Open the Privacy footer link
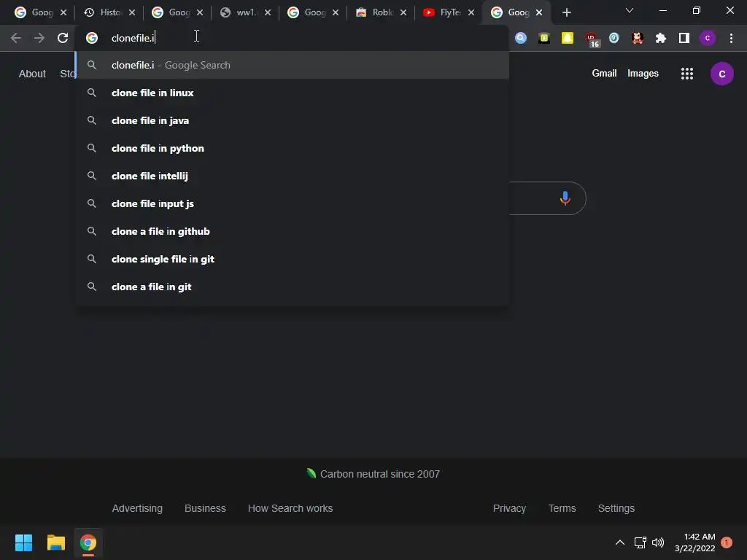Screen dimensions: 747x560 click(509, 508)
